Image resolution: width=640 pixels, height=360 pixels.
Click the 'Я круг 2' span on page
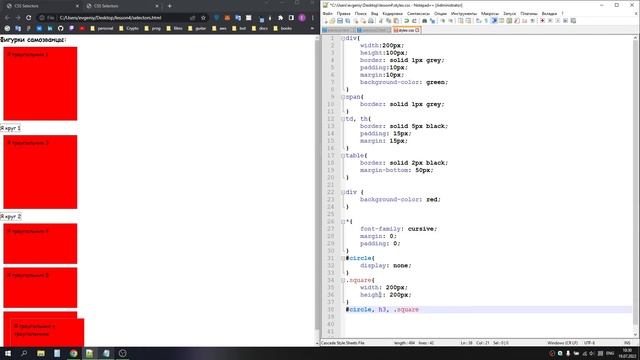coord(11,217)
